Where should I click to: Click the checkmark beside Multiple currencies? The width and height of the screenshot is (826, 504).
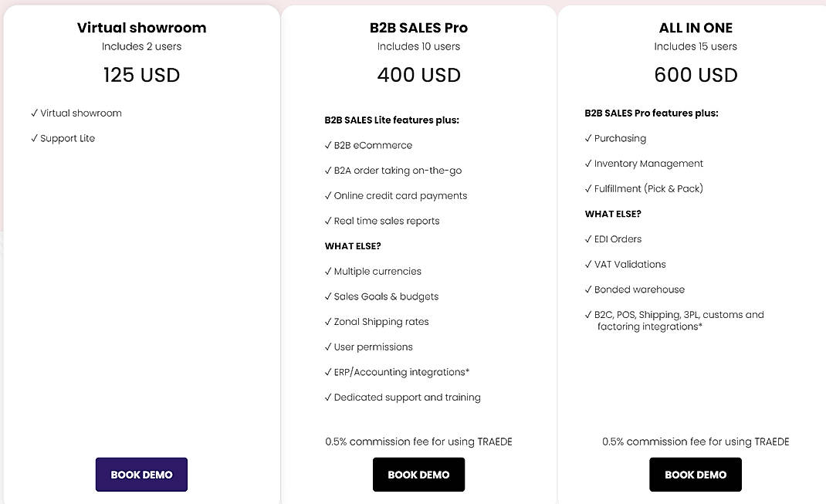327,271
